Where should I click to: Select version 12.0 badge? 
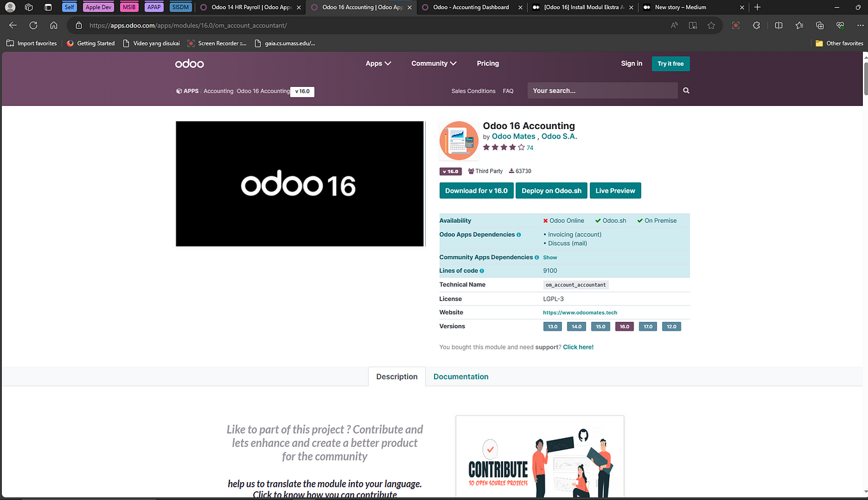click(672, 326)
